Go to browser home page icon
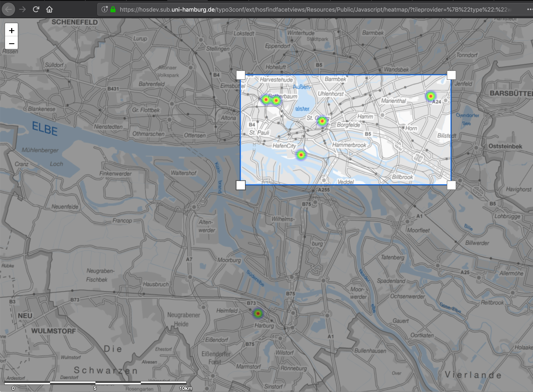This screenshot has width=533, height=392. [x=49, y=9]
